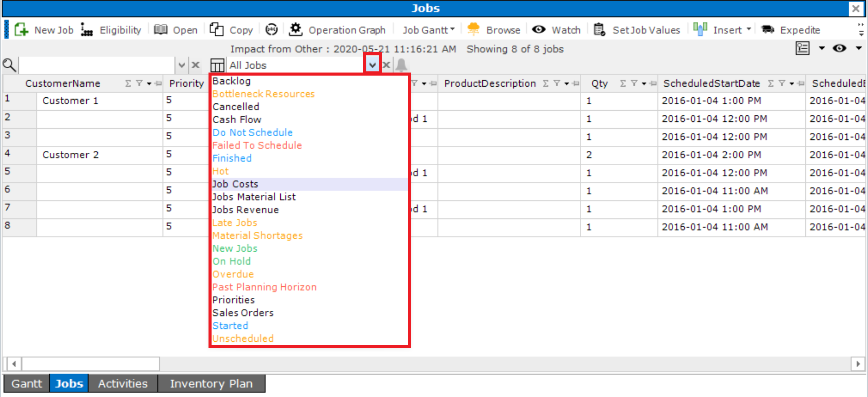Click the search text input field
This screenshot has height=397, width=868.
coord(97,65)
